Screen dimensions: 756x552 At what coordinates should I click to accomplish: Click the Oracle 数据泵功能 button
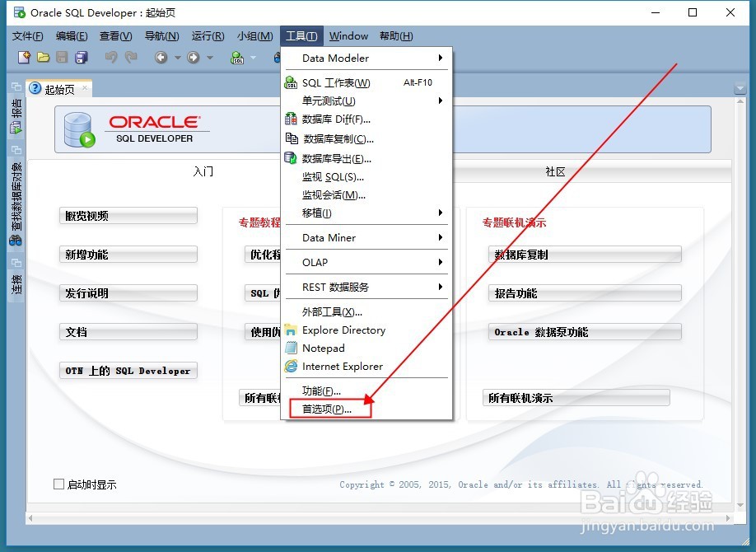585,331
